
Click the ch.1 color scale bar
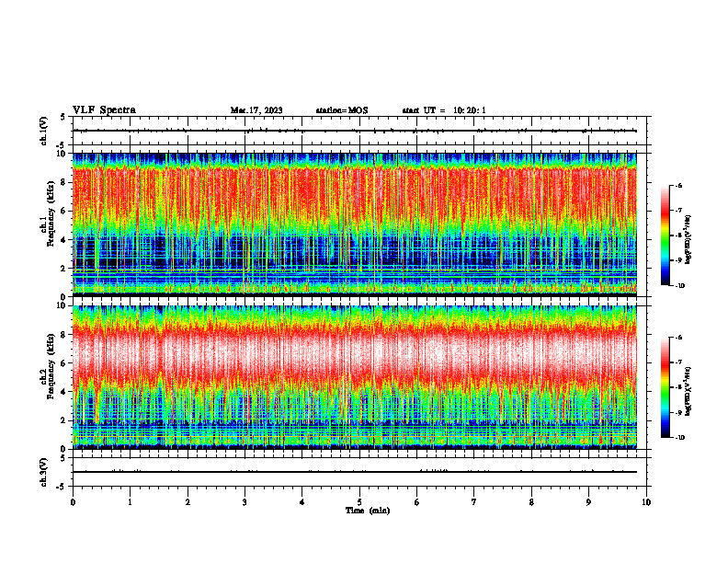665,236
